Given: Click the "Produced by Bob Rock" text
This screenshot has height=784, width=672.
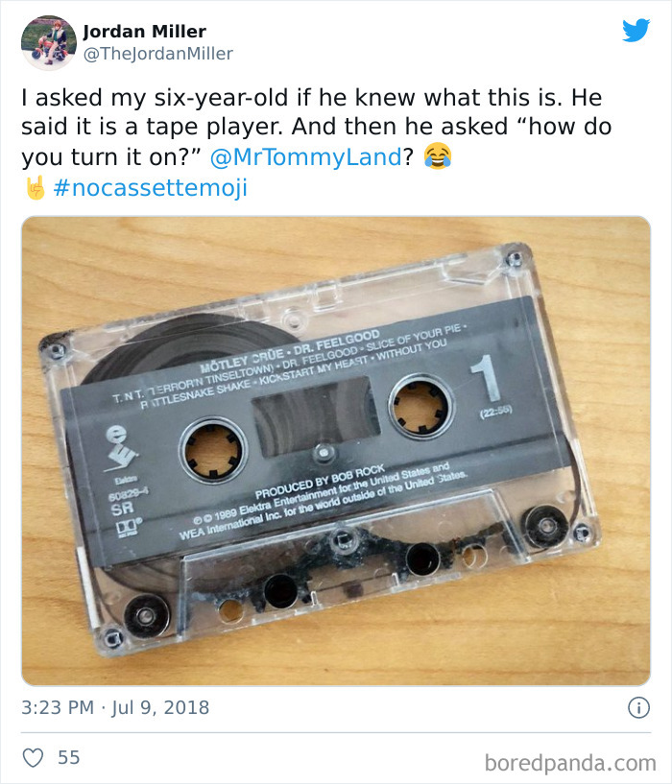Looking at the screenshot, I should (320, 482).
